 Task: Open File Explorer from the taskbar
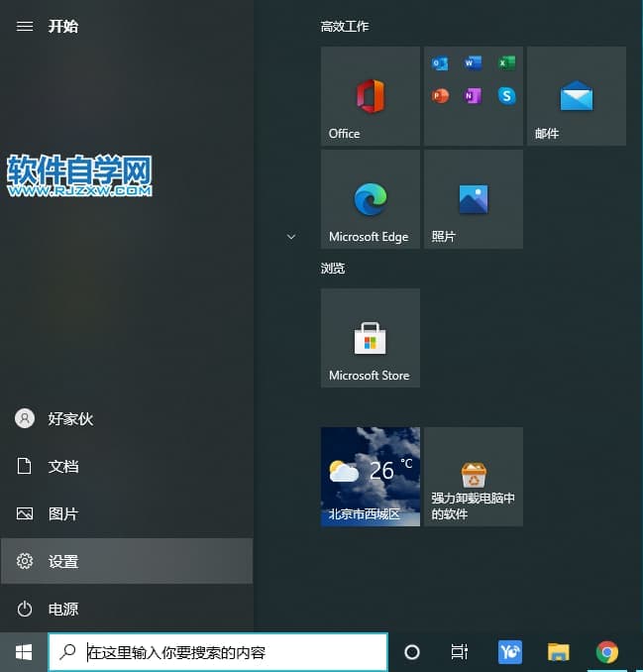coord(559,651)
